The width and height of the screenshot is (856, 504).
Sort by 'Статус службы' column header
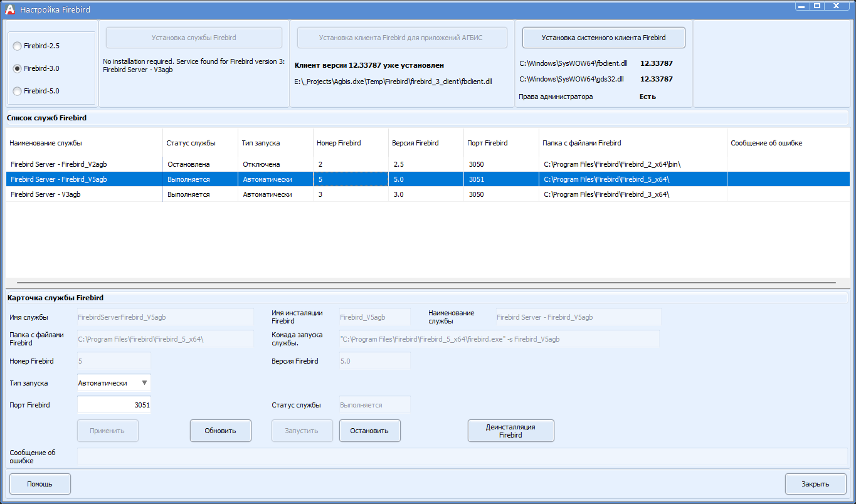(191, 143)
